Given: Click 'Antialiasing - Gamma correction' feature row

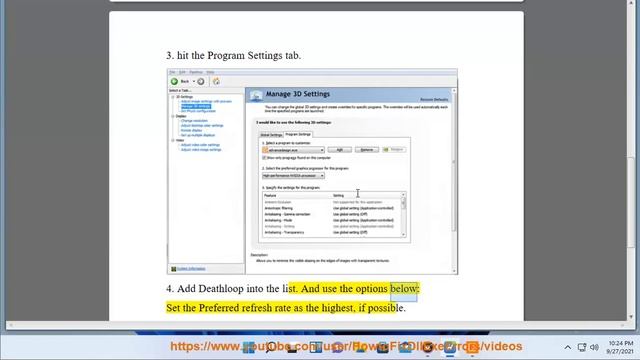Looking at the screenshot, I should point(332,214).
